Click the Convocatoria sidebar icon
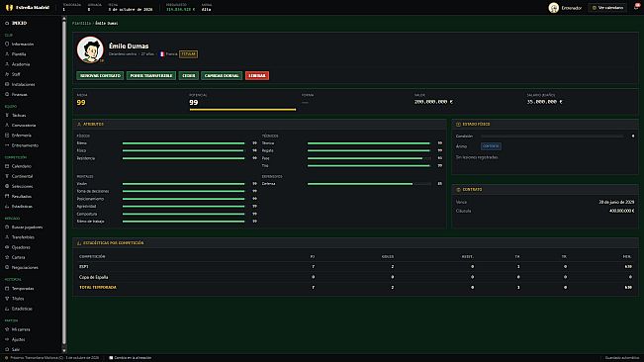 [x=7, y=126]
